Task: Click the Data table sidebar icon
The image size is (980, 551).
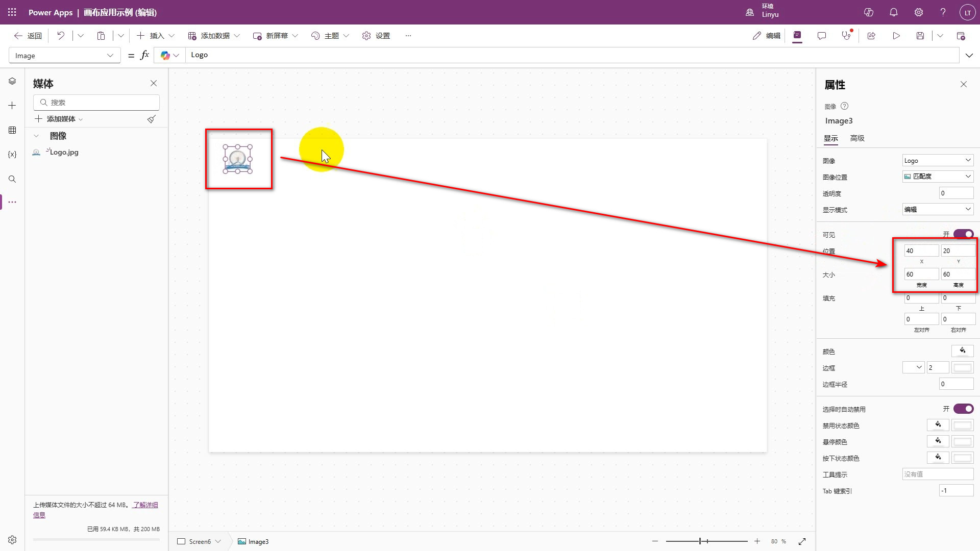Action: (12, 130)
